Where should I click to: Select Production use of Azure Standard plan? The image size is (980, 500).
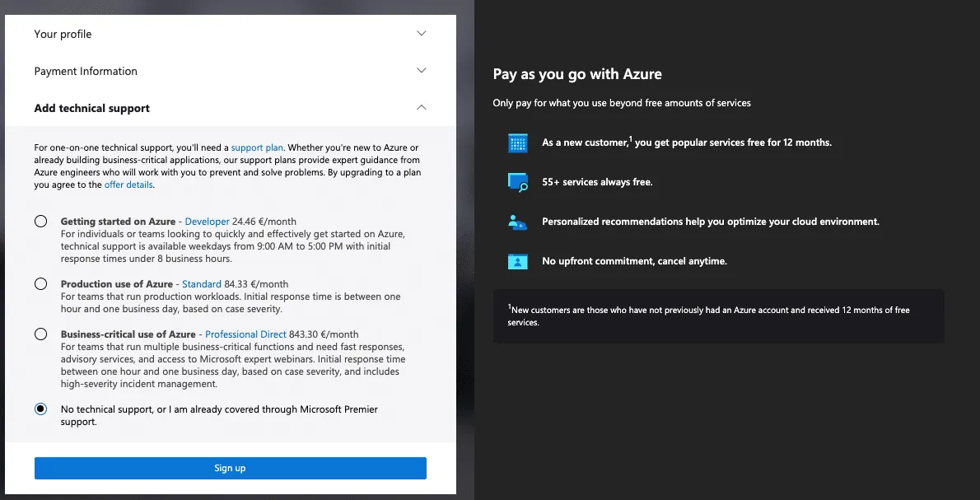(x=40, y=283)
